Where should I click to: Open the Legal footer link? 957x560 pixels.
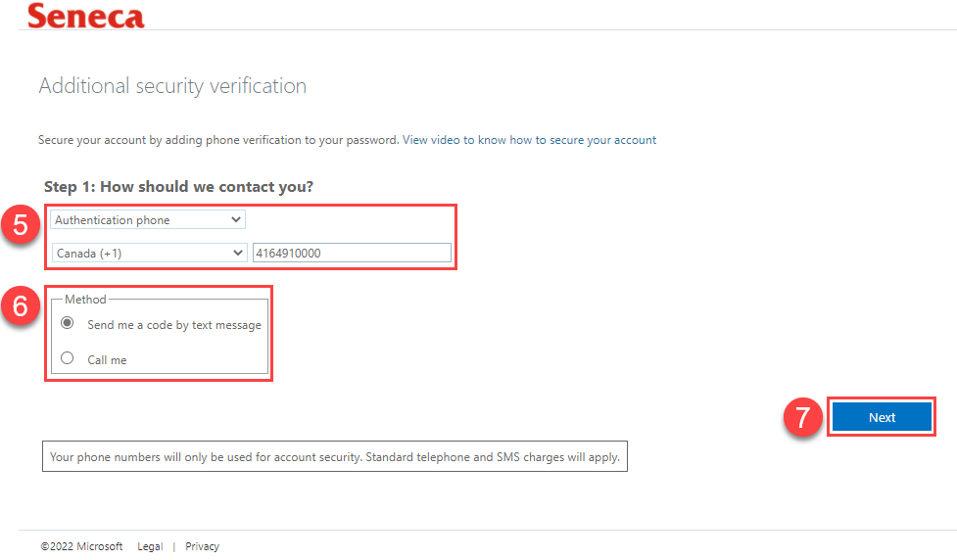pos(150,546)
